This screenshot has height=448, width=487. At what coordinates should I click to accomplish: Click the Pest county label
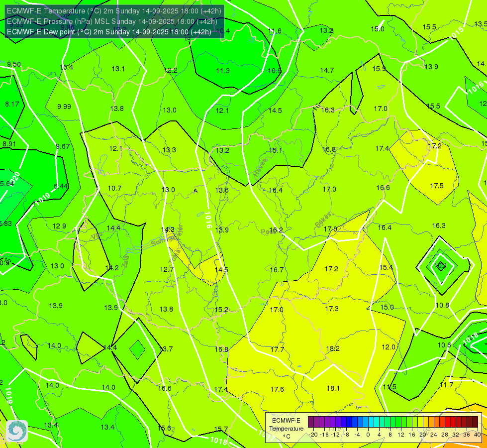tap(267, 231)
